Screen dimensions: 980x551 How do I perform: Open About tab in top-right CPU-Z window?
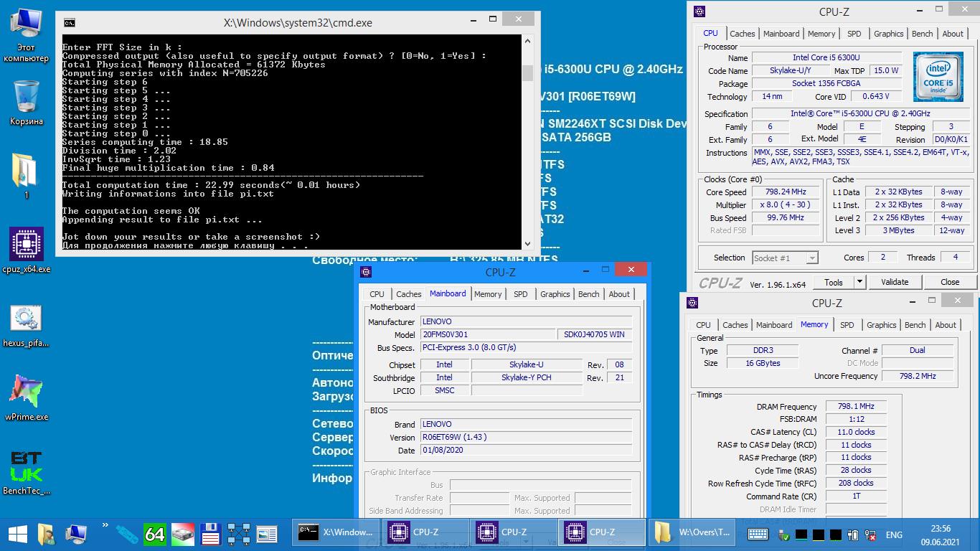tap(953, 34)
